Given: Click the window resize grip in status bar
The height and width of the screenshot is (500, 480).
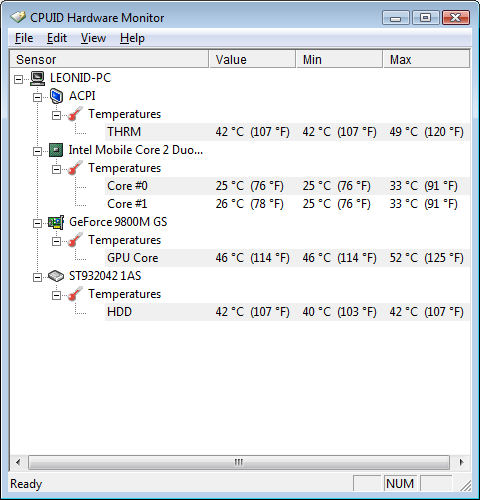Looking at the screenshot, I should tap(465, 485).
